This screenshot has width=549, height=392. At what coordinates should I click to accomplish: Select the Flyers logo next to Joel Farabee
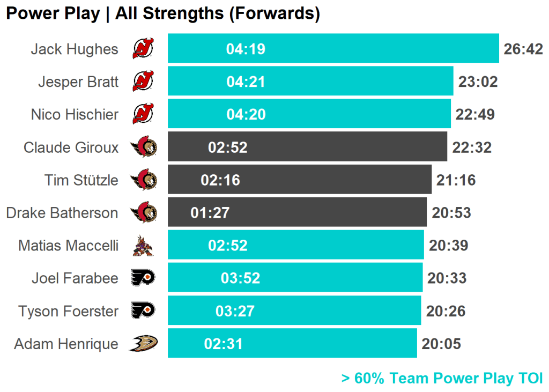[x=143, y=278]
